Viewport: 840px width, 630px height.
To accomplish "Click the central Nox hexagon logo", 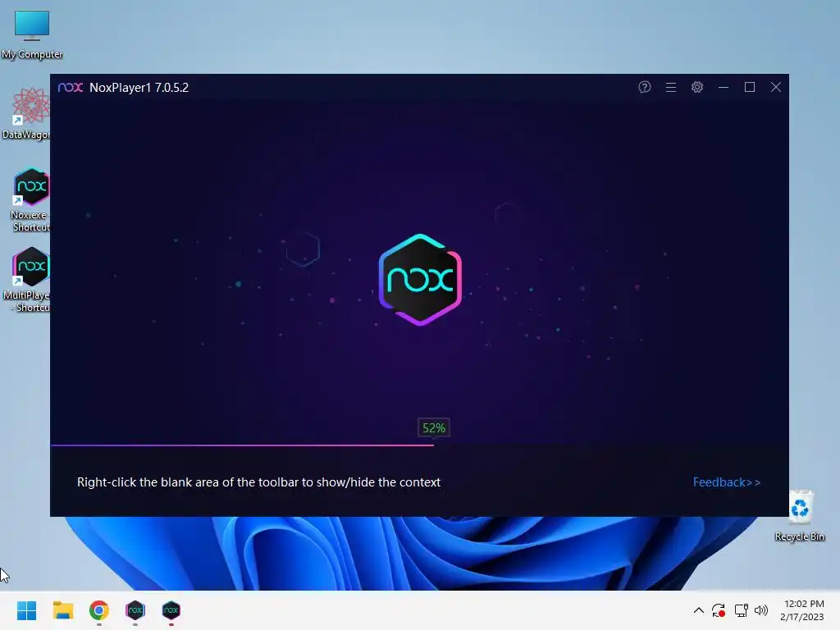I will (420, 280).
